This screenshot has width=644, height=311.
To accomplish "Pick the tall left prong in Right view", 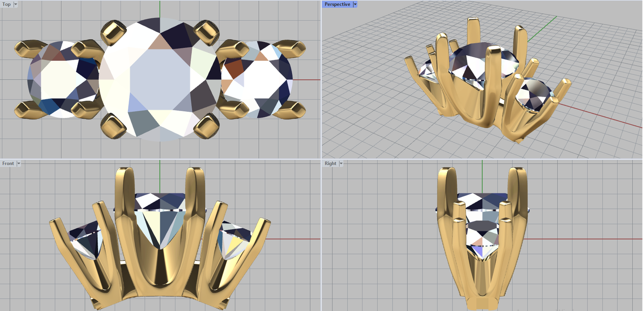I will pos(447,201).
